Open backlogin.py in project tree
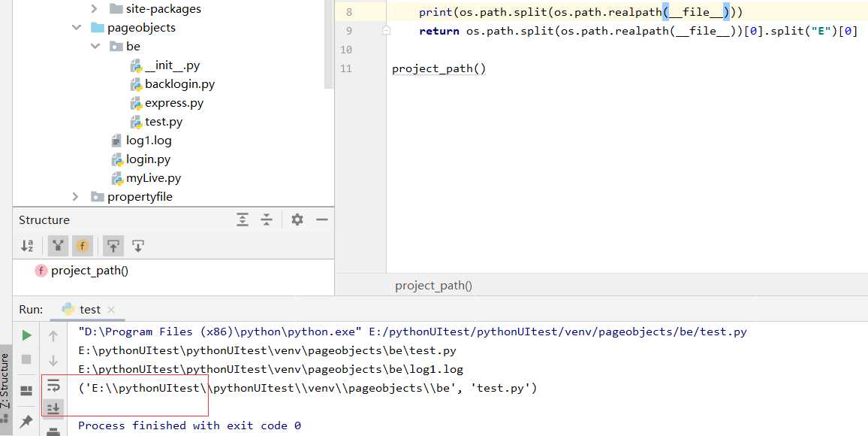The width and height of the screenshot is (868, 436). tap(180, 84)
